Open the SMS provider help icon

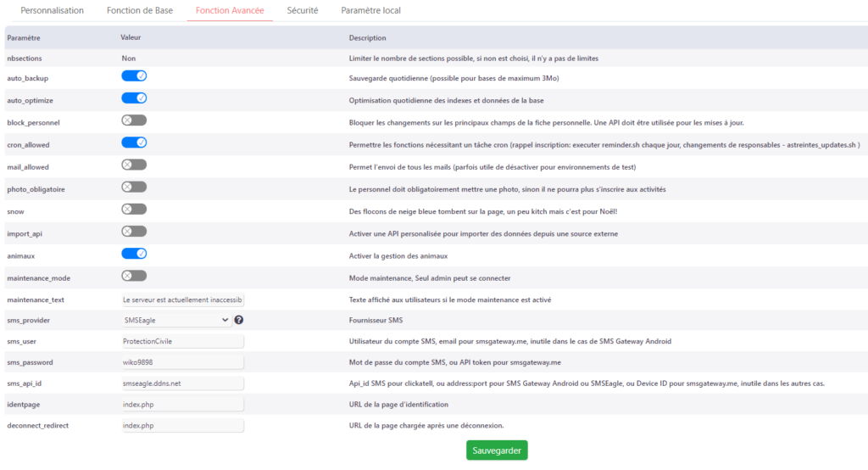tap(238, 320)
